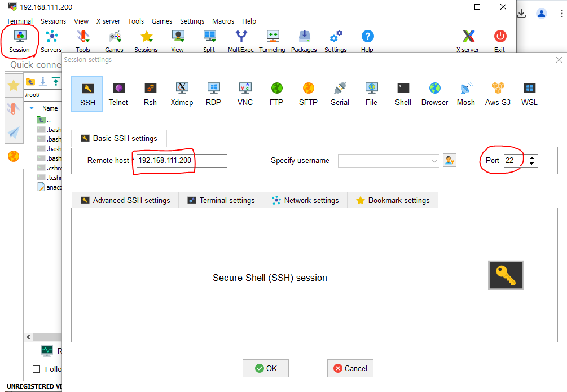Viewport: 567px width, 392px height.
Task: Close the Session settings dialog
Action: (x=559, y=60)
